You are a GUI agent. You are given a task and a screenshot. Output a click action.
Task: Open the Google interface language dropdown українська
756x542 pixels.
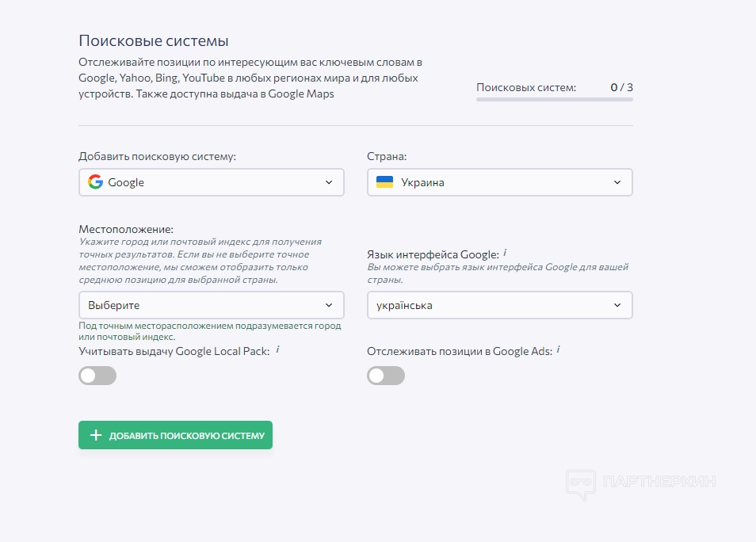pos(499,305)
